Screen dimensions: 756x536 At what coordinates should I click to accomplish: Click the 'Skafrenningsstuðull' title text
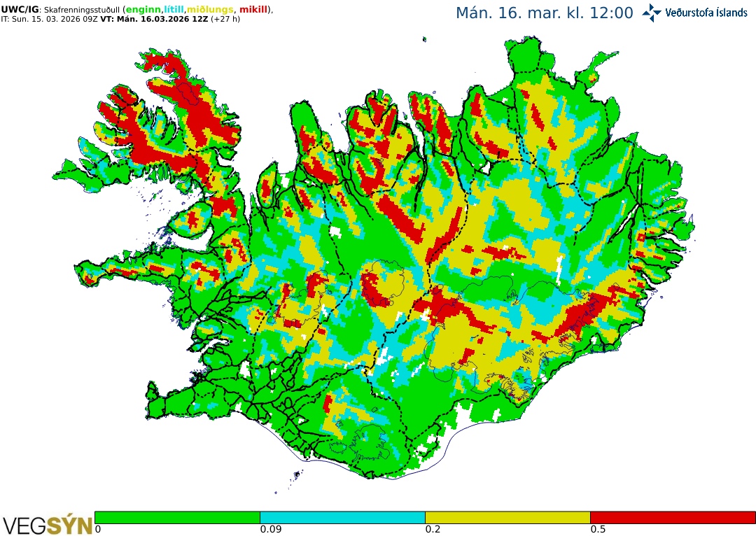[81, 10]
